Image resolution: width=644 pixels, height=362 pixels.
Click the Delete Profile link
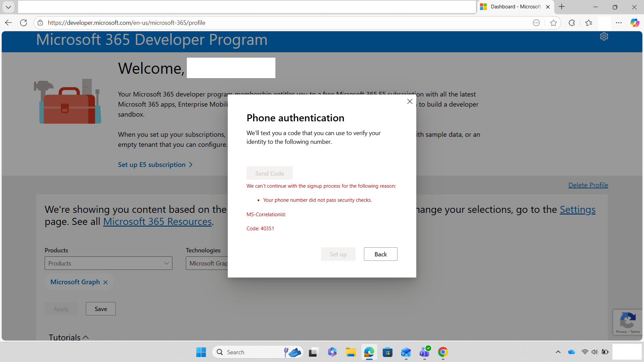588,185
